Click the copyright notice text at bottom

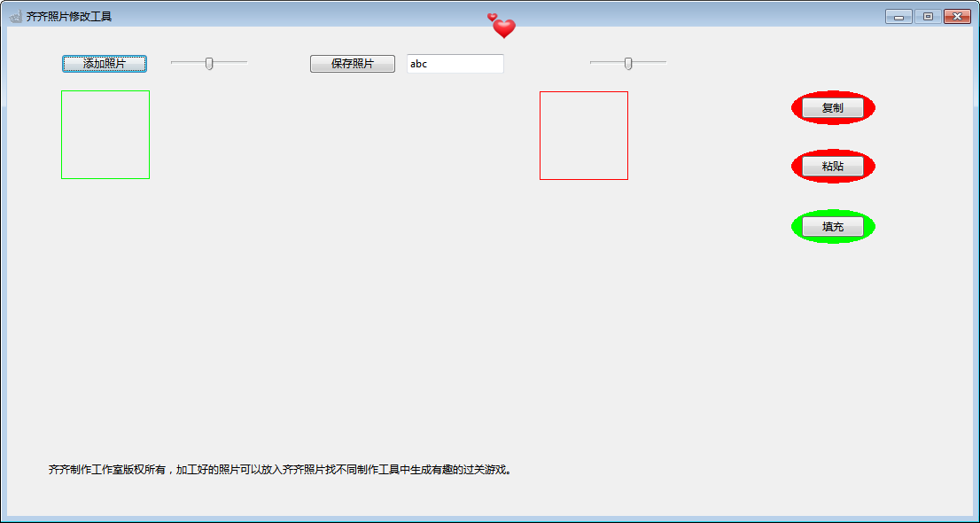click(x=280, y=469)
